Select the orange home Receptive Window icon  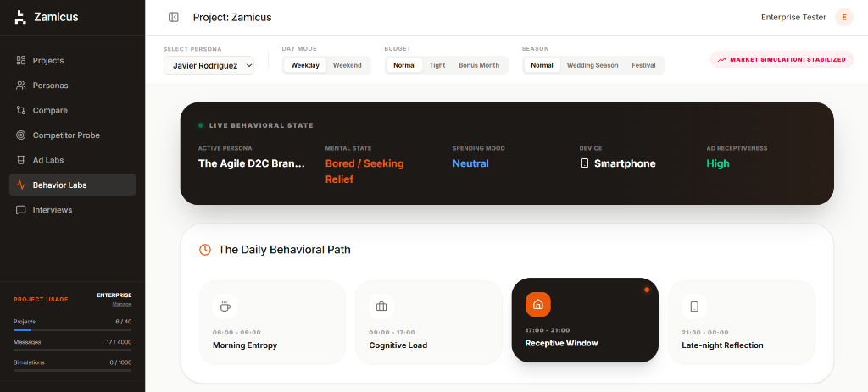tap(537, 304)
